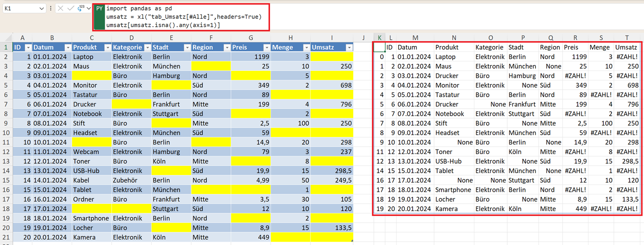Expand the Name Box dropdown
The image size is (644, 245).
(x=42, y=8)
